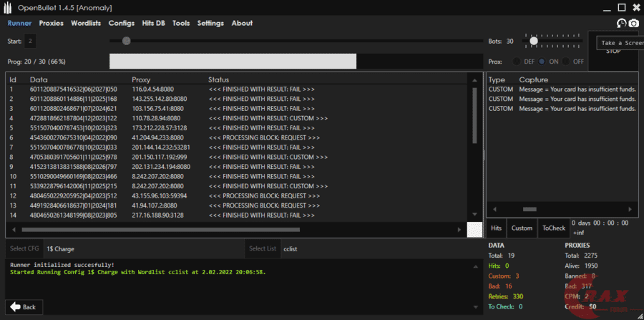Go to the Configs section

click(x=121, y=23)
